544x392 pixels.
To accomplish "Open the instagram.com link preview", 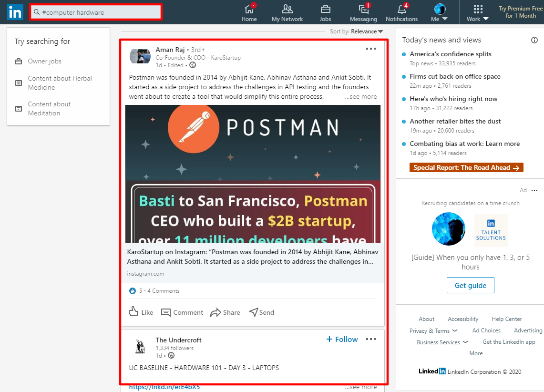I will click(x=253, y=263).
